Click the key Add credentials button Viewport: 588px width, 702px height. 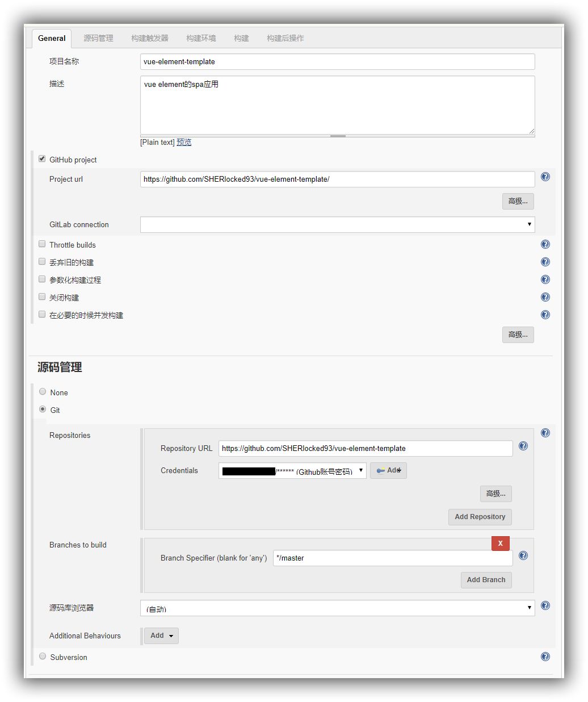pyautogui.click(x=388, y=470)
